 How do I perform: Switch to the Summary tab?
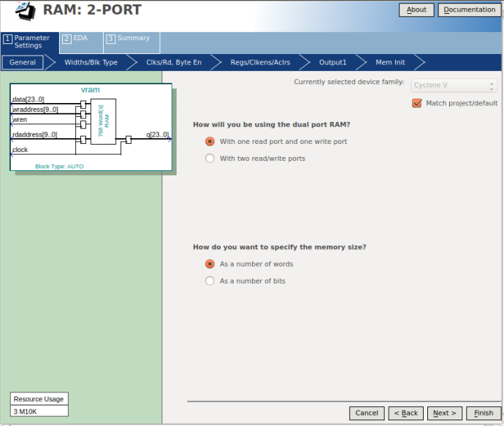[x=131, y=42]
